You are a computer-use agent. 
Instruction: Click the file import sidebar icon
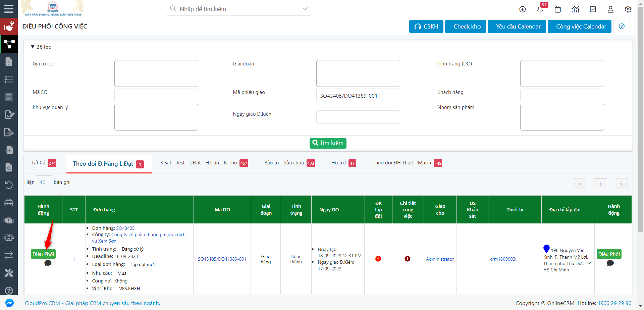9,150
